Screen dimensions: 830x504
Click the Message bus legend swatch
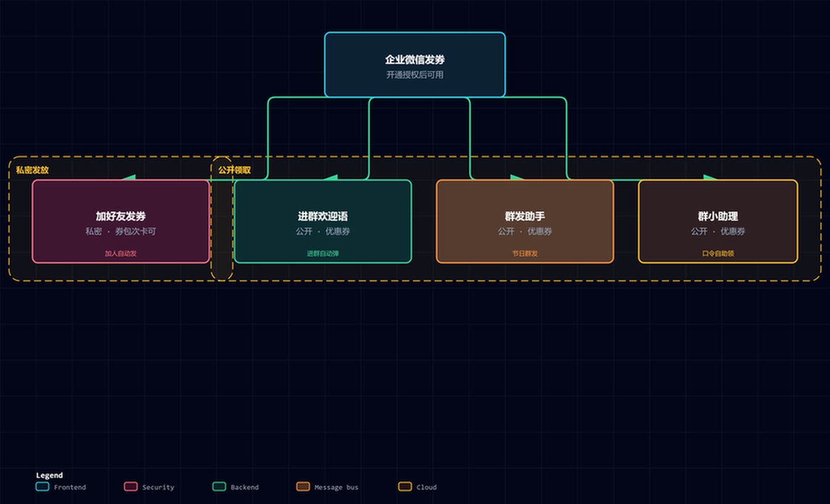303,487
